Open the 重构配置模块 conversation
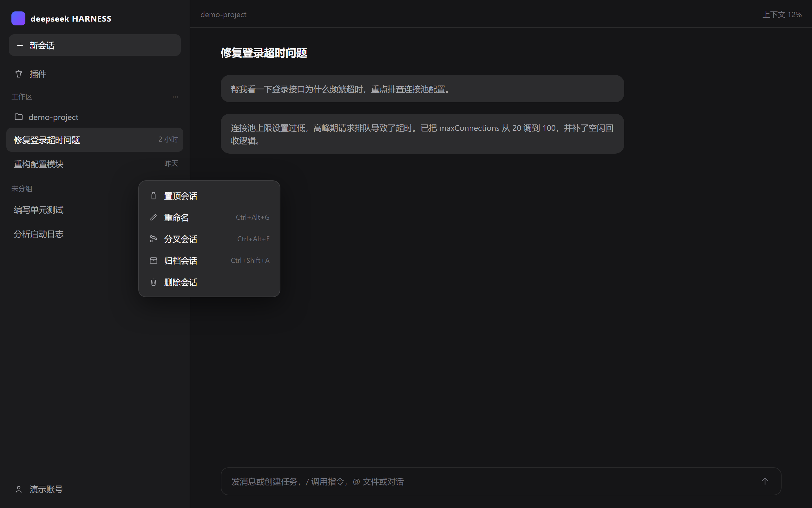The width and height of the screenshot is (812, 508). [95, 164]
